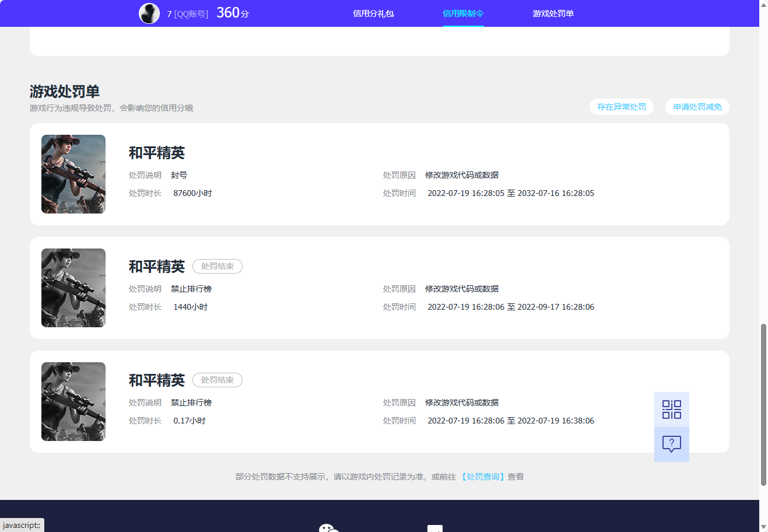Click 禁止排行榜 on the 0.17小时 card
This screenshot has height=532, width=768.
point(191,402)
